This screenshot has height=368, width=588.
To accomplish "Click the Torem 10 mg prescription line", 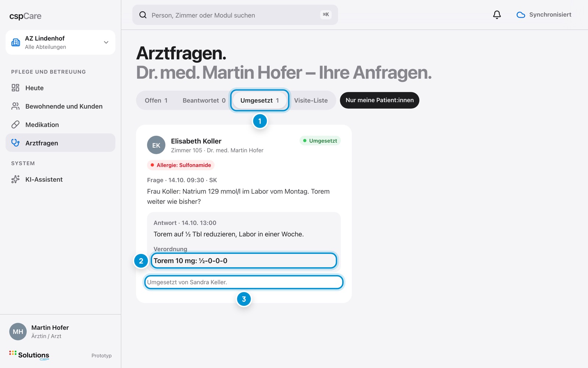I will point(244,261).
